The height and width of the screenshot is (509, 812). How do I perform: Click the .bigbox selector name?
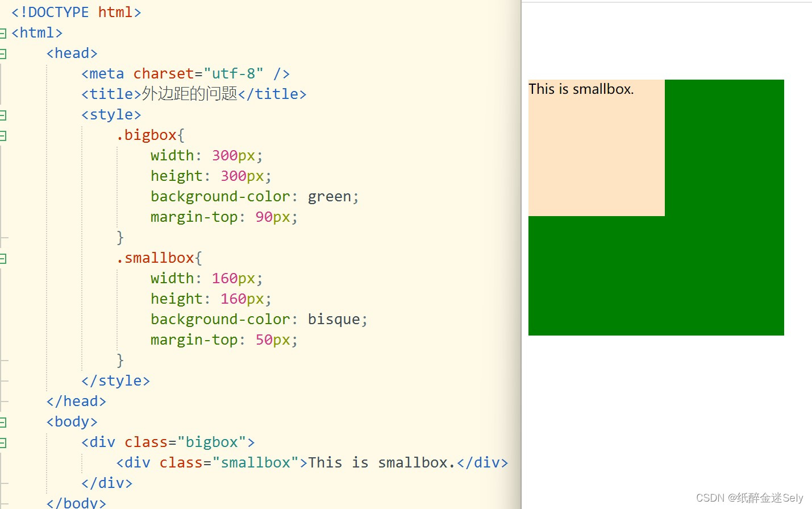click(x=147, y=135)
